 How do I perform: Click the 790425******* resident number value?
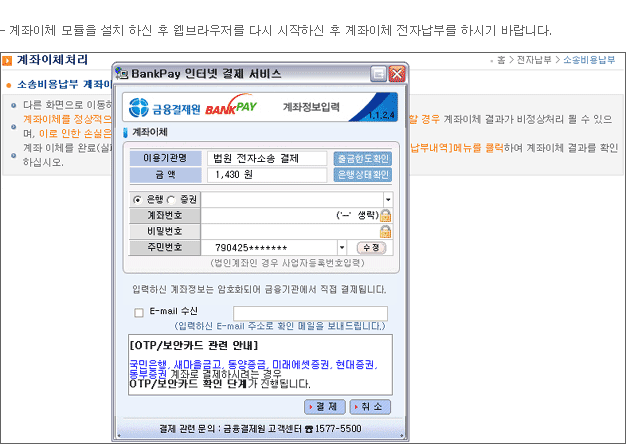(x=251, y=248)
